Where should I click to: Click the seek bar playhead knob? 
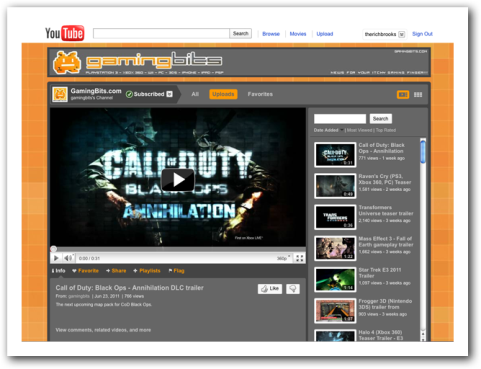[53, 249]
